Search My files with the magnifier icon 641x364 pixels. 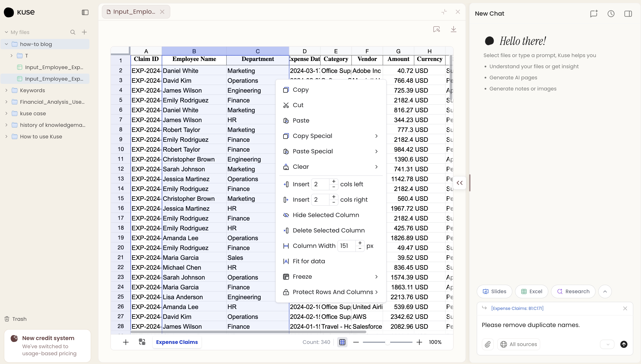[x=73, y=32]
